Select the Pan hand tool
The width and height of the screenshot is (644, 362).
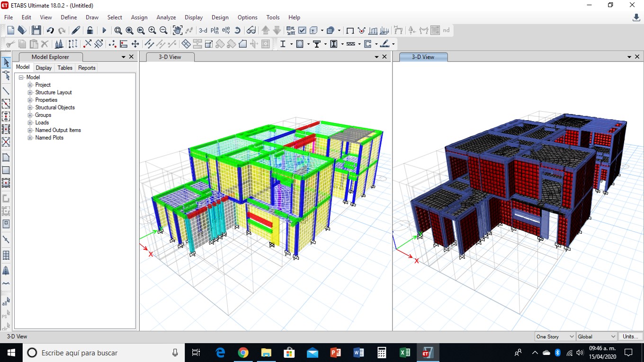(177, 30)
